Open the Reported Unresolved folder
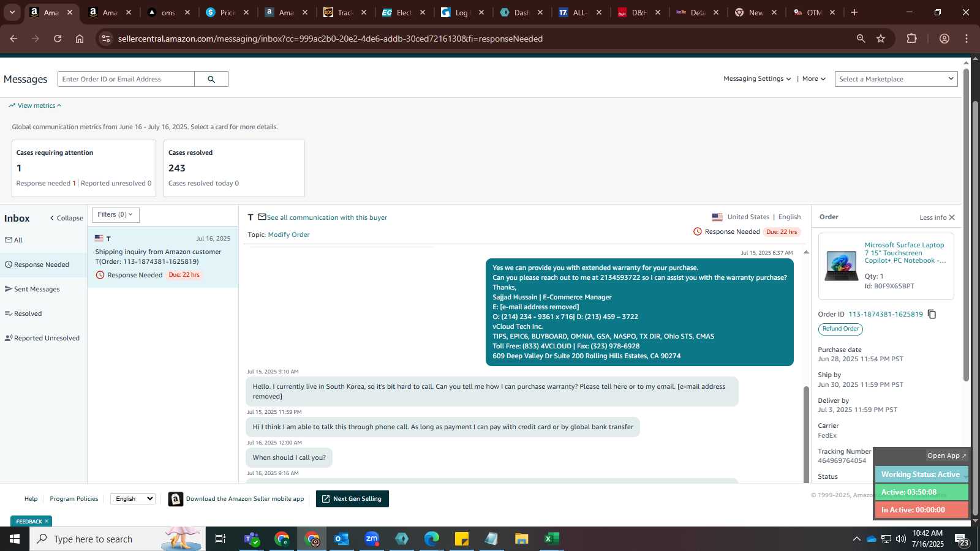This screenshot has width=980, height=551. tap(43, 338)
